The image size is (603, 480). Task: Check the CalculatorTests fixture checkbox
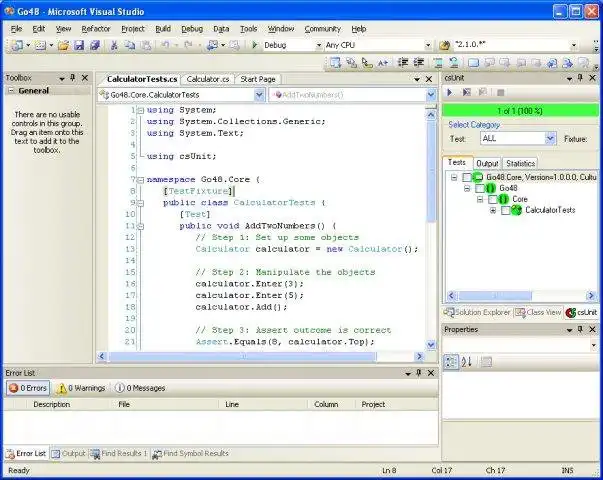[x=506, y=210]
